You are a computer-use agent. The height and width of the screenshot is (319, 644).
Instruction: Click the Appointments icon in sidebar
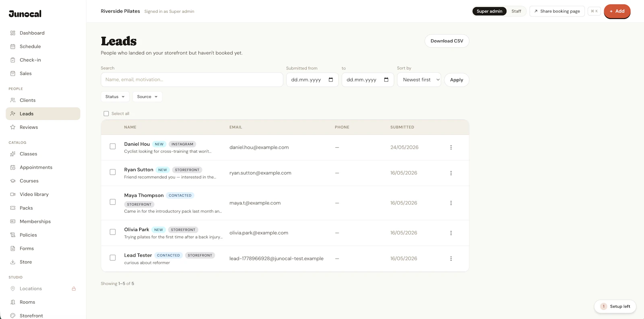click(13, 167)
